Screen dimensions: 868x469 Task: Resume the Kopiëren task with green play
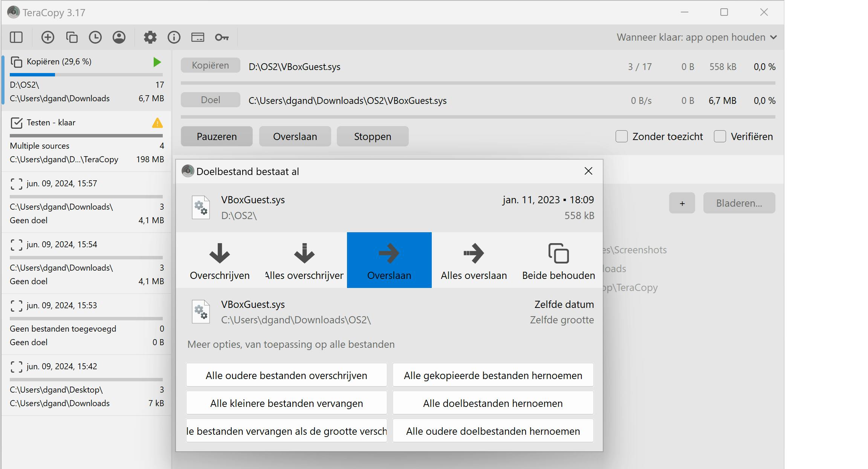[157, 62]
